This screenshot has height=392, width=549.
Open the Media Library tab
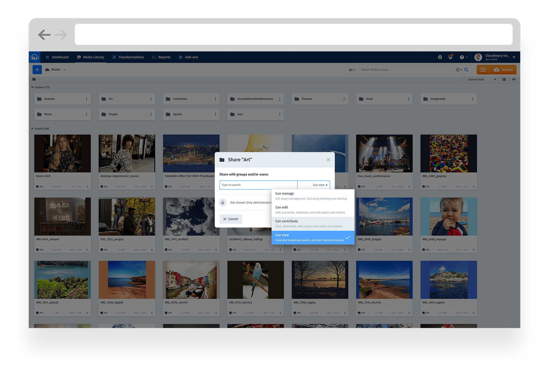coord(91,57)
